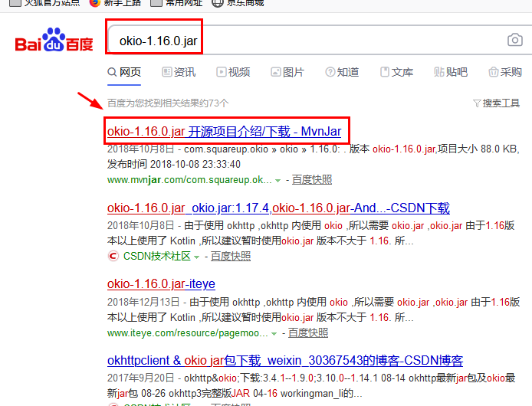532x406 pixels.
Task: Click the play icon in 视频 tab
Action: [222, 72]
